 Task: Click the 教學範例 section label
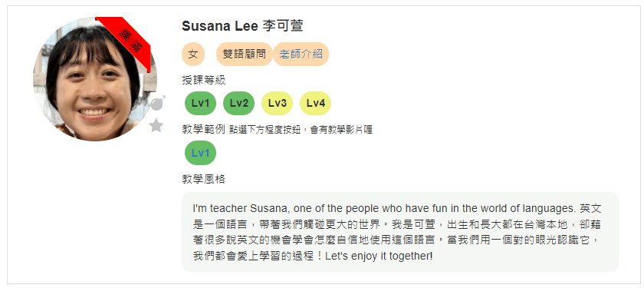coord(204,130)
